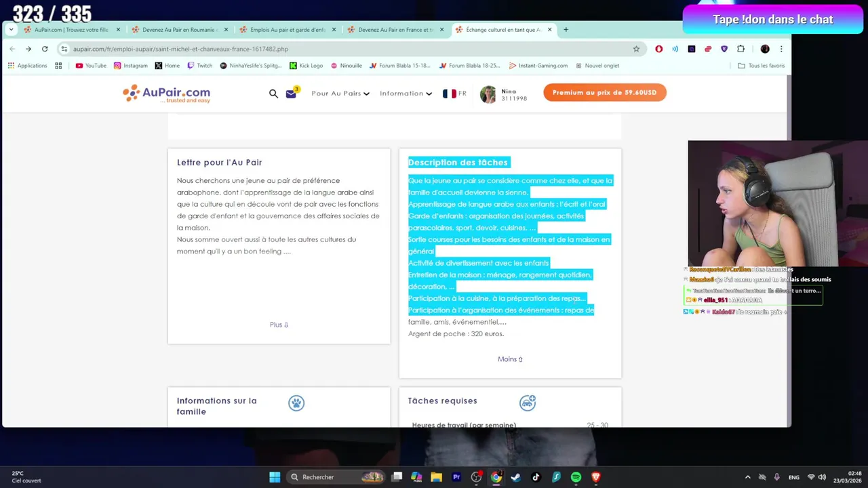Click ENG language indicator
The image size is (868, 488).
pyautogui.click(x=793, y=477)
